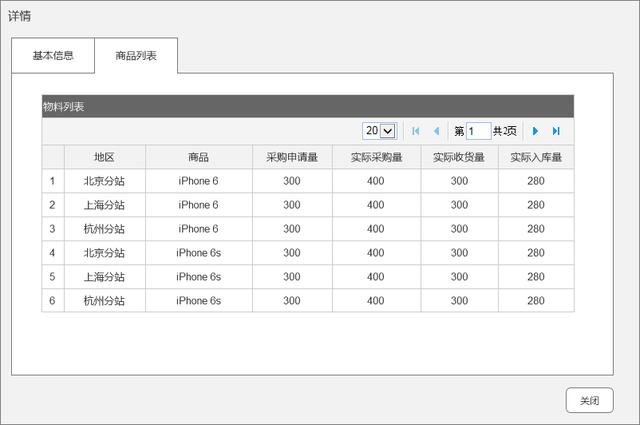Select 杭州分站 in row 3
This screenshot has width=640, height=425.
104,229
